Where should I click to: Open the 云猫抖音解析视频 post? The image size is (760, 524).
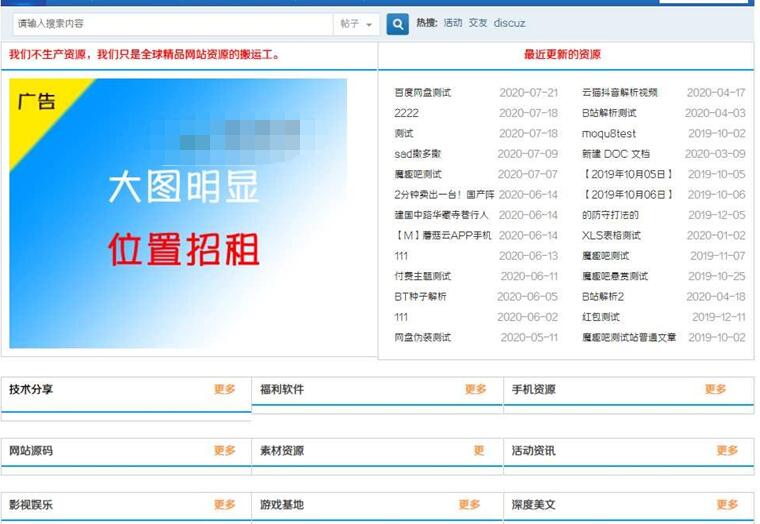(x=620, y=93)
